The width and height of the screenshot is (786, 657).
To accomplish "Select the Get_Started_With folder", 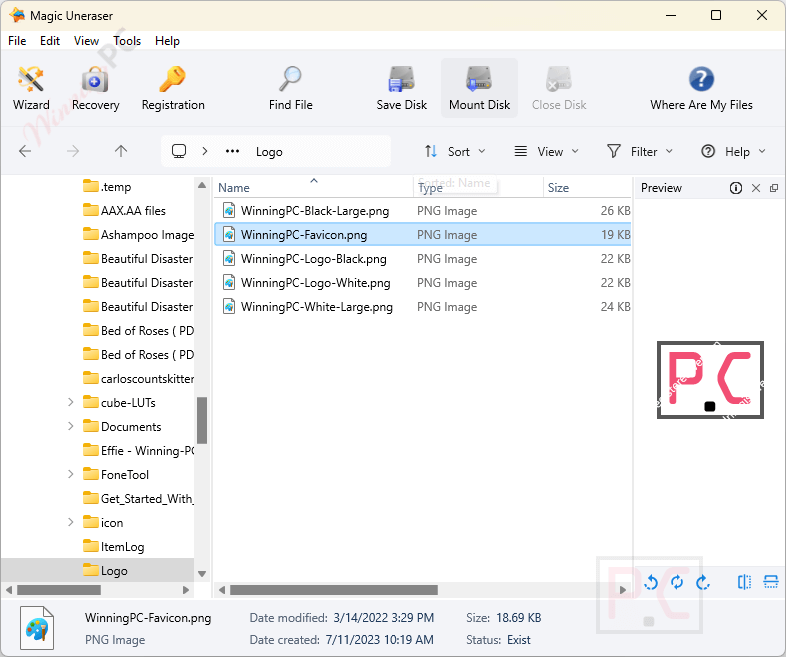I will (x=138, y=498).
